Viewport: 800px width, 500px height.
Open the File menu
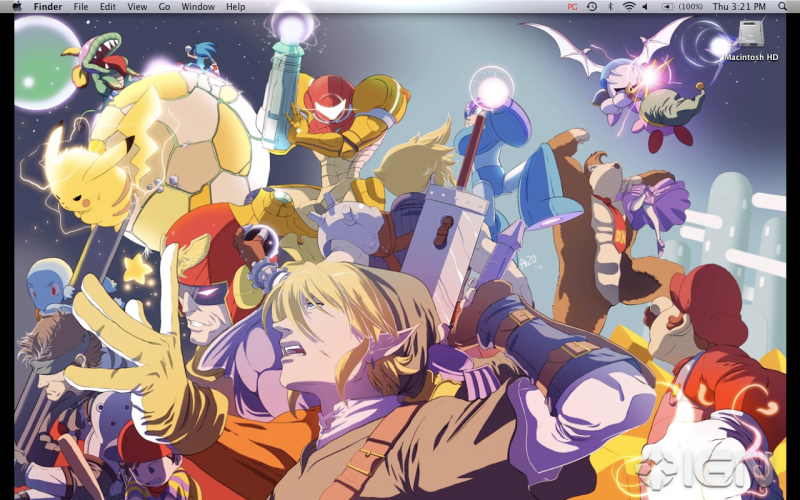coord(81,7)
